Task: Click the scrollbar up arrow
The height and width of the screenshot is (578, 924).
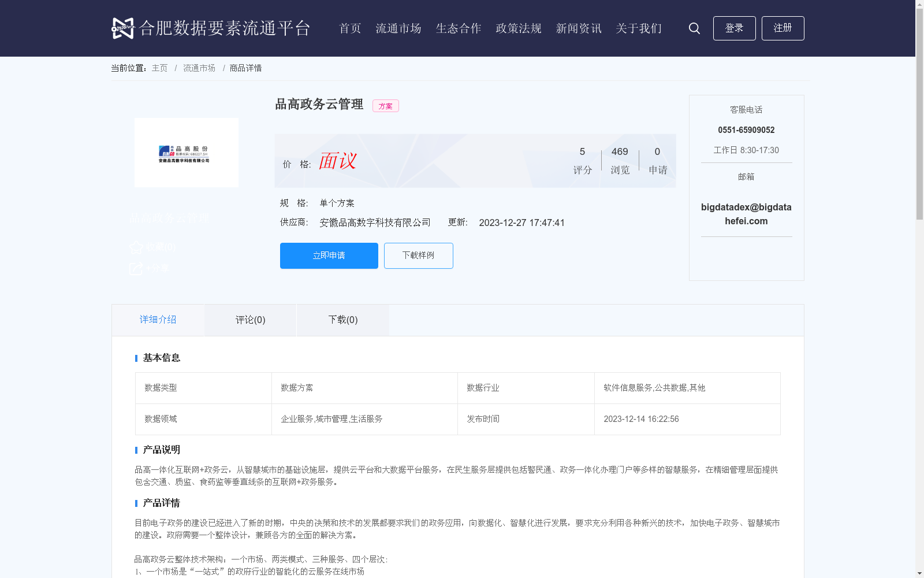Action: (x=919, y=3)
